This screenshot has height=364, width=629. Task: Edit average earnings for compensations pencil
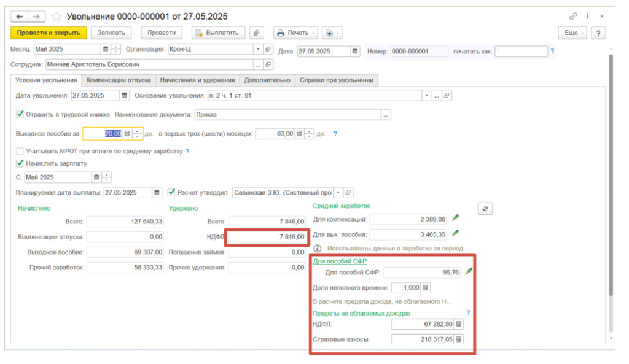tap(455, 218)
